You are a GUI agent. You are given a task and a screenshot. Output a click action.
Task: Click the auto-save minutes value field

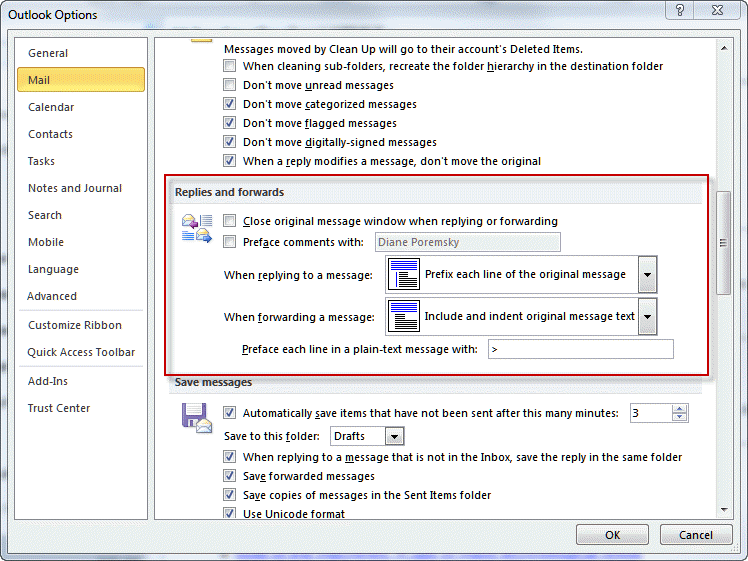click(x=651, y=413)
